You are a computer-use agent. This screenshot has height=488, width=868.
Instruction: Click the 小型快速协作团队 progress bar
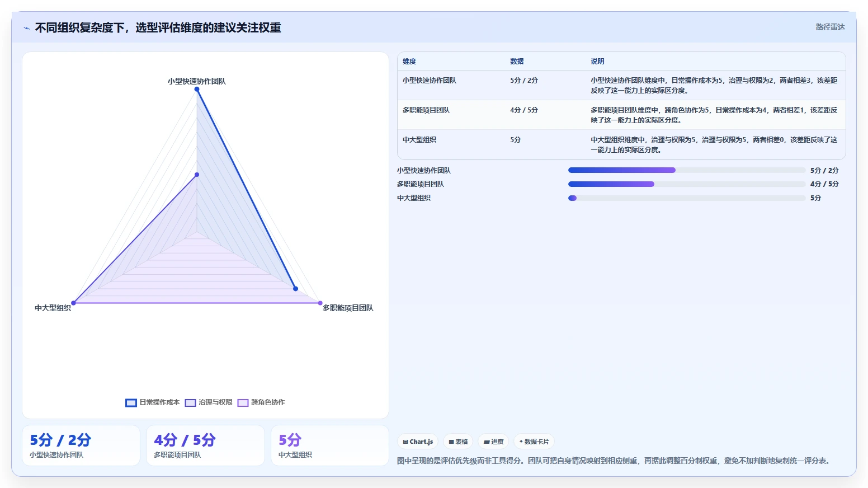pos(687,170)
